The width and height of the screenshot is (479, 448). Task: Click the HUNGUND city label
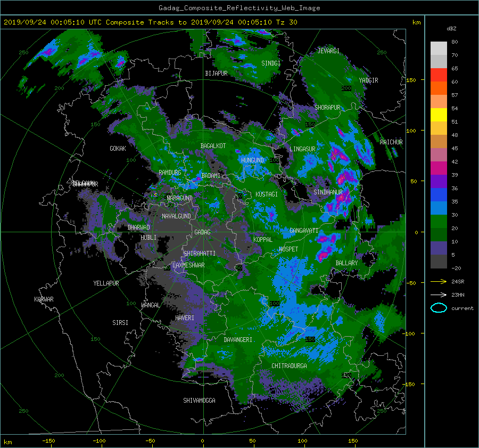252,160
